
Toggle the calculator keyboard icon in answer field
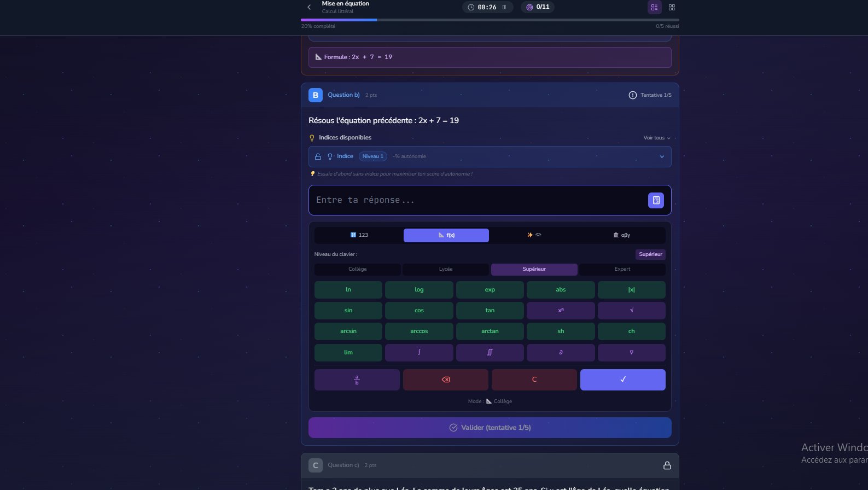[656, 201]
